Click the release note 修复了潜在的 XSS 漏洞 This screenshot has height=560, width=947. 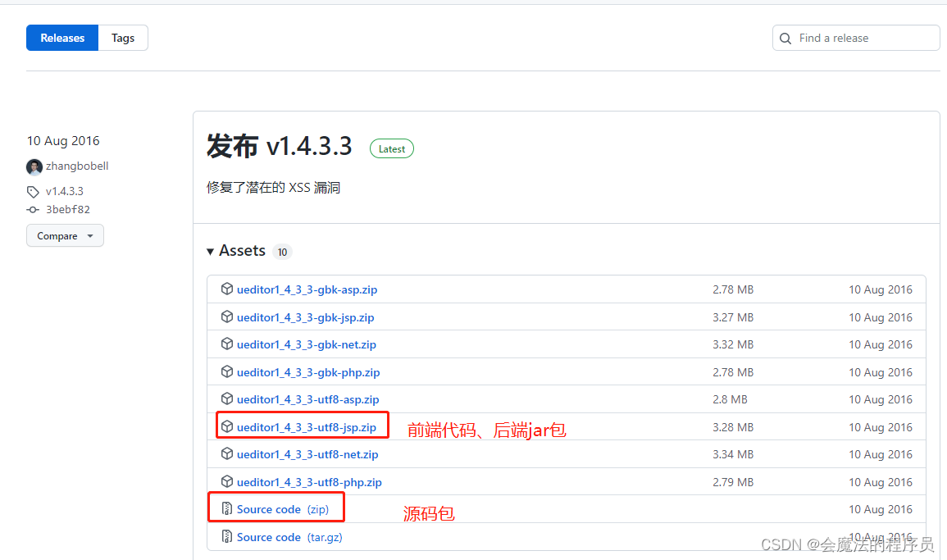point(274,188)
